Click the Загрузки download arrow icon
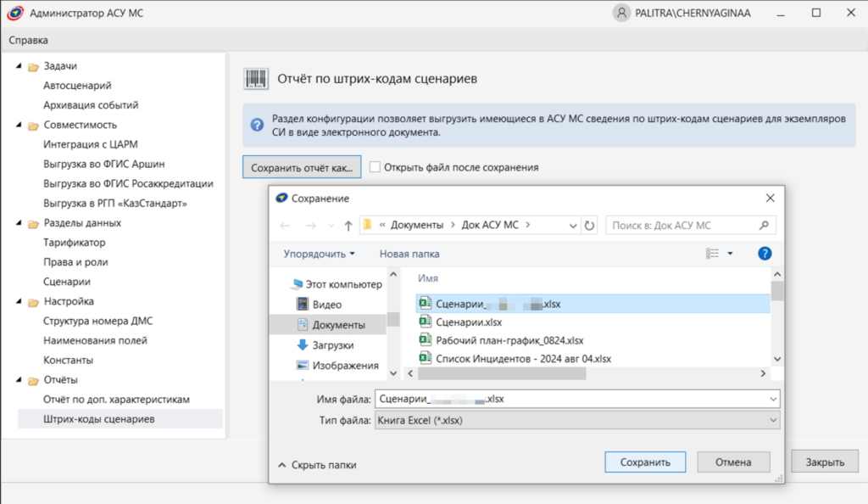The image size is (868, 504). tap(303, 344)
